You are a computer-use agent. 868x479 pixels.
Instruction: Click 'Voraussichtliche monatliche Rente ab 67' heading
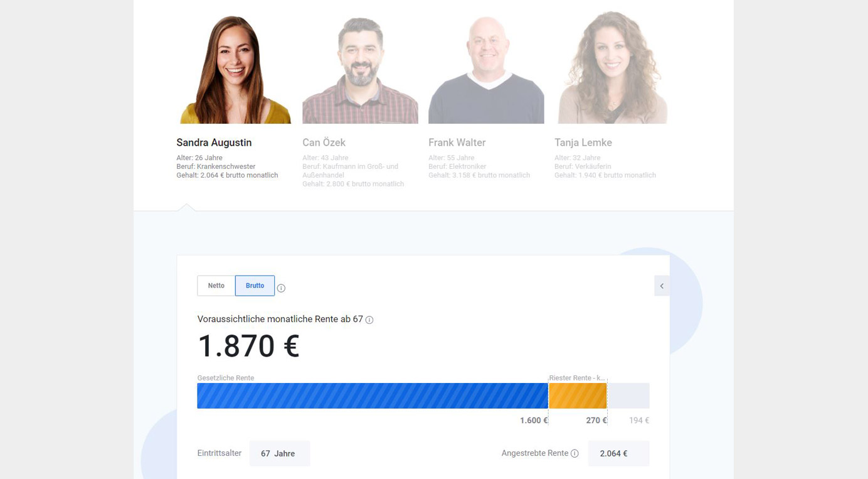[x=280, y=319]
